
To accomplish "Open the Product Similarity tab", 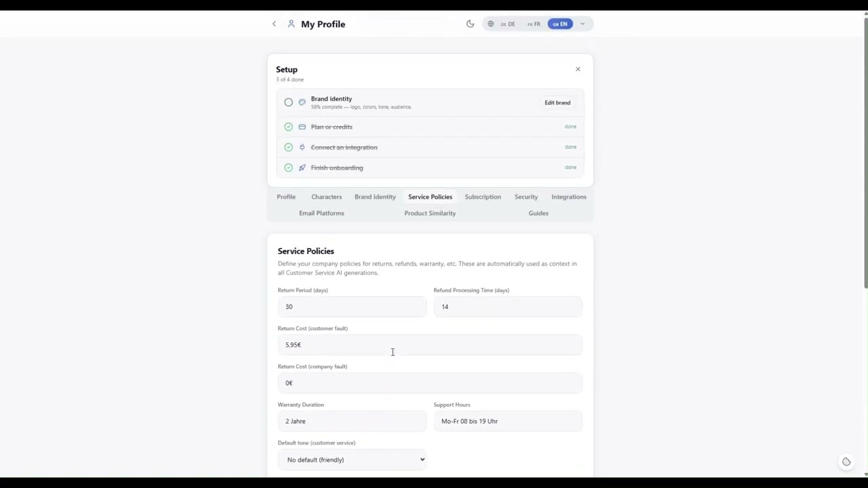I will click(430, 213).
